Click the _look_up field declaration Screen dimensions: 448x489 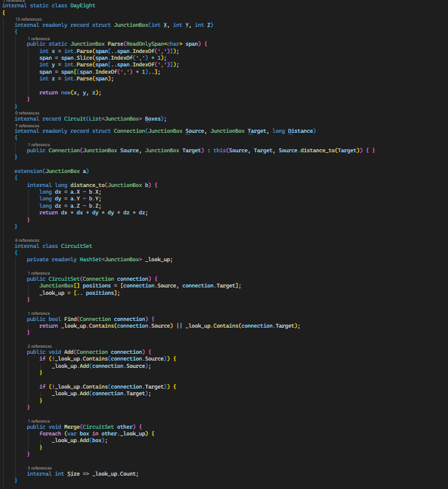(x=100, y=259)
